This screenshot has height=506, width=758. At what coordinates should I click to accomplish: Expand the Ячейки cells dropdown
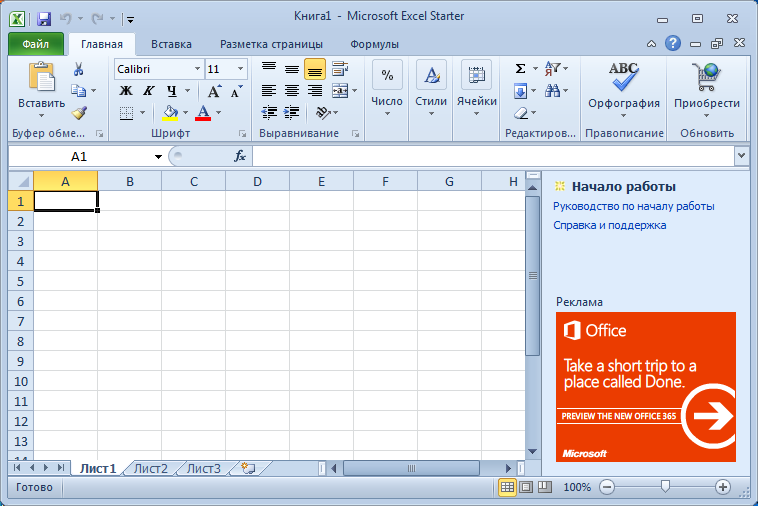point(477,114)
